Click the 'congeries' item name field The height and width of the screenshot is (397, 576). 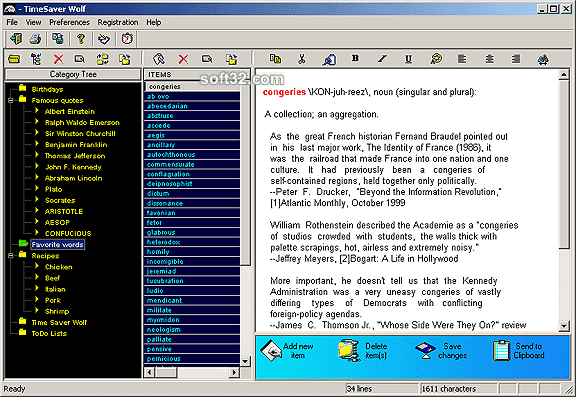[x=192, y=87]
